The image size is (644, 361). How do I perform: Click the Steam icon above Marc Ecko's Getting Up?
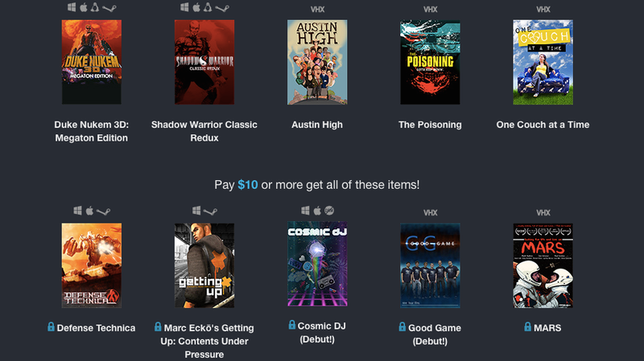(x=210, y=211)
